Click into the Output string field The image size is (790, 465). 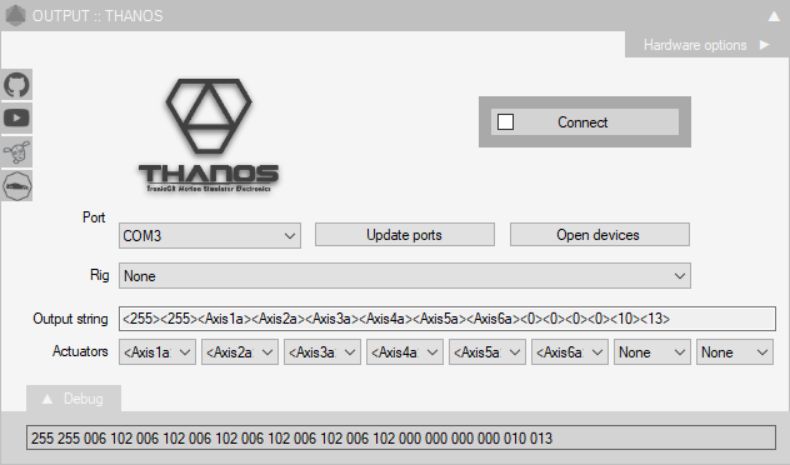(447, 319)
